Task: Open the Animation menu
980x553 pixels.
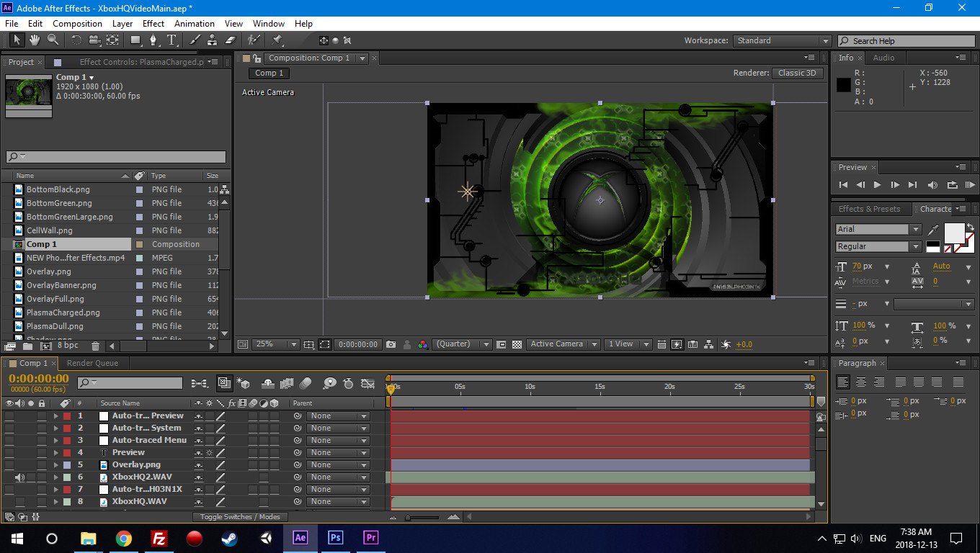Action: tap(195, 24)
